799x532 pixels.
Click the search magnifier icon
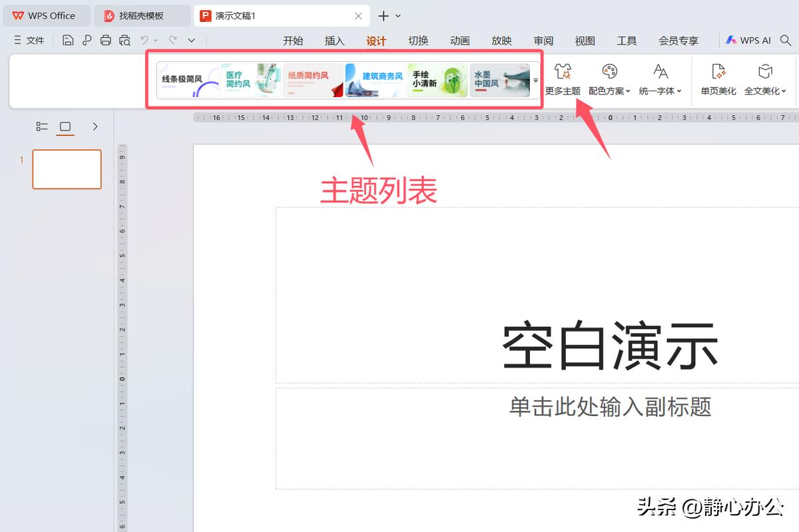pos(786,40)
